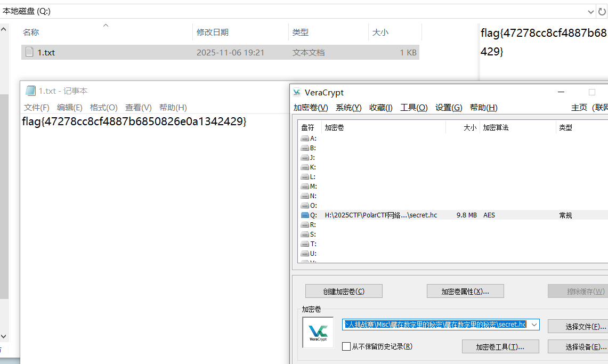Sort files by 大小 column in Explorer

pos(380,32)
